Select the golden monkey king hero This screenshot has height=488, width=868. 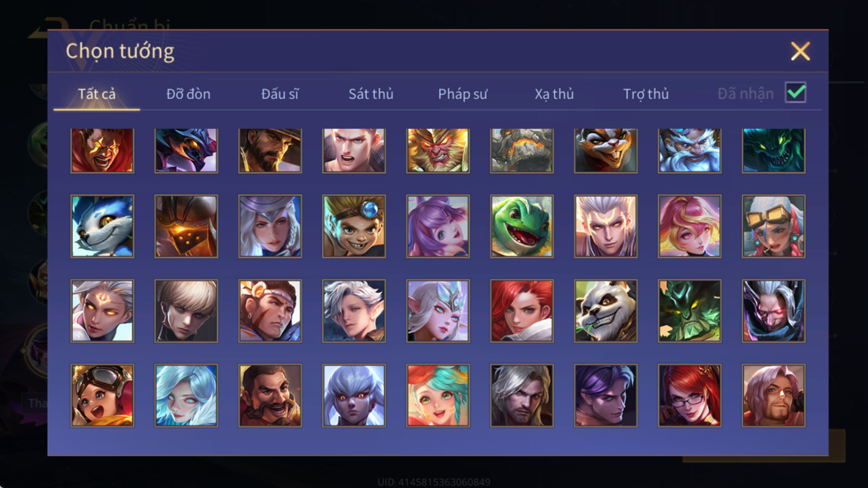438,150
